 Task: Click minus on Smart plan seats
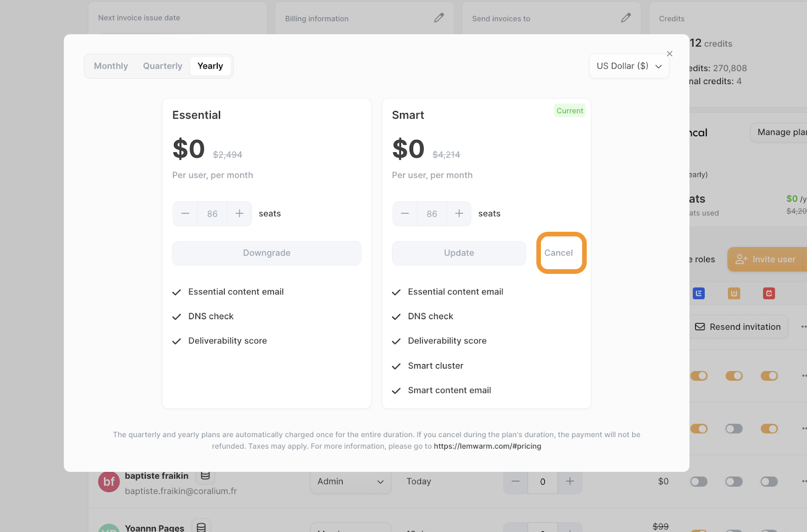coord(405,214)
